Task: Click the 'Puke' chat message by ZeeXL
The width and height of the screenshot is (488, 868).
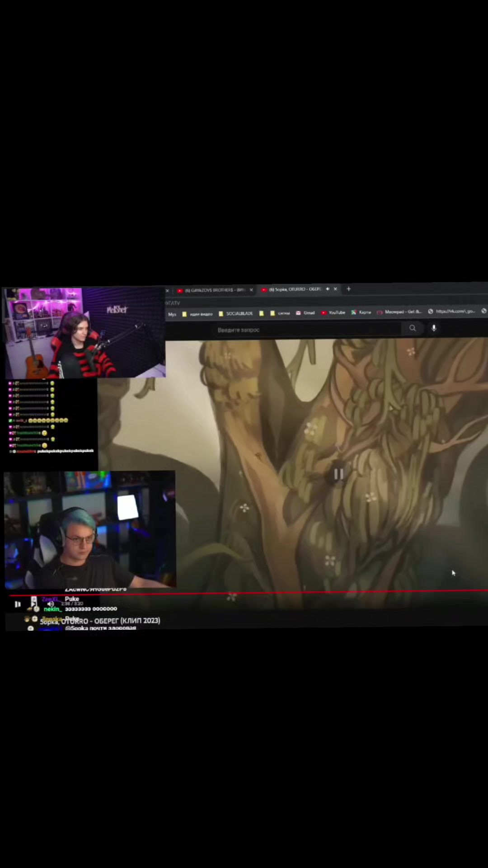Action: point(72,599)
